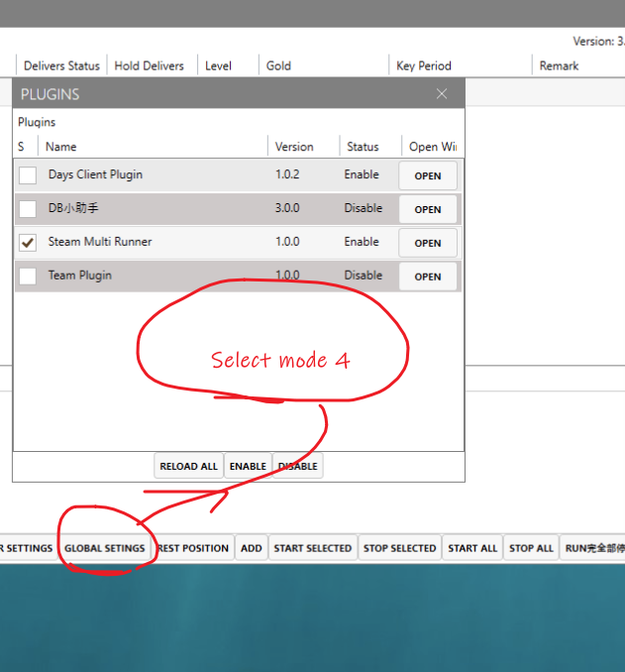625x672 pixels.
Task: Select the Days Client Plugin name
Action: 95,174
